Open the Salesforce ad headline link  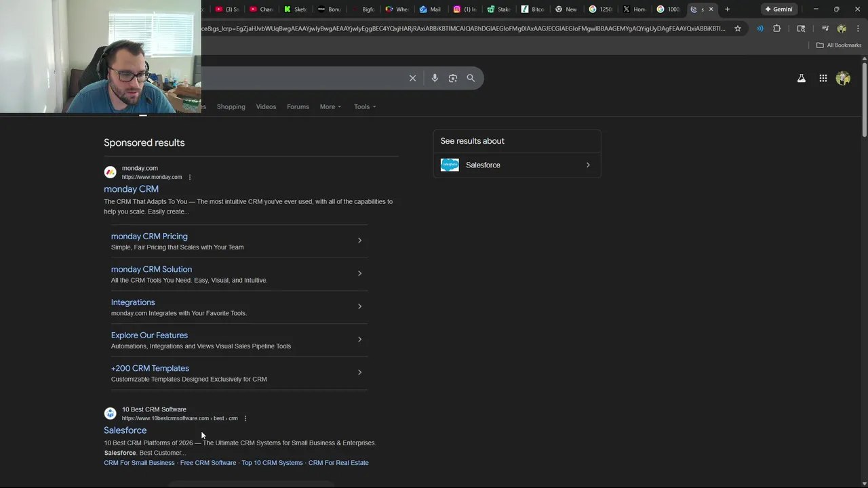point(125,430)
